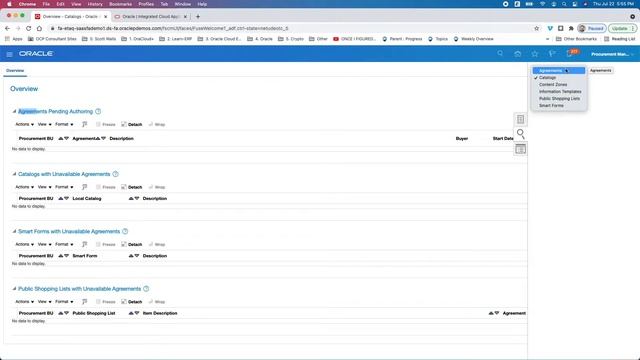Open notifications bell with orange badge
The height and width of the screenshot is (360, 640).
point(570,53)
